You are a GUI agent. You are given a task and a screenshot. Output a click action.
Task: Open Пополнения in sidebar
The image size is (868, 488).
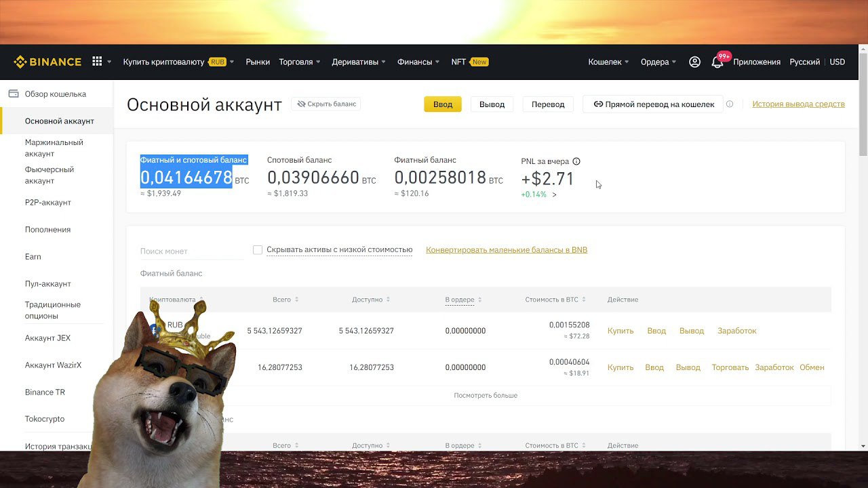click(47, 230)
